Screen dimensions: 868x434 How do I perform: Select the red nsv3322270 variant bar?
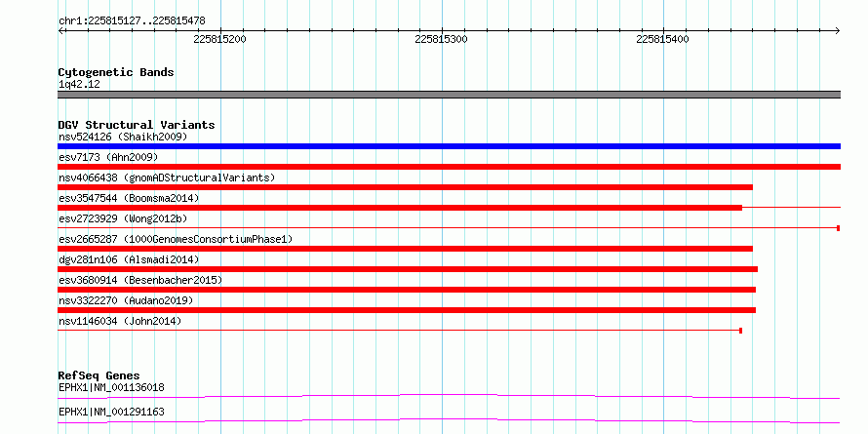[407, 310]
